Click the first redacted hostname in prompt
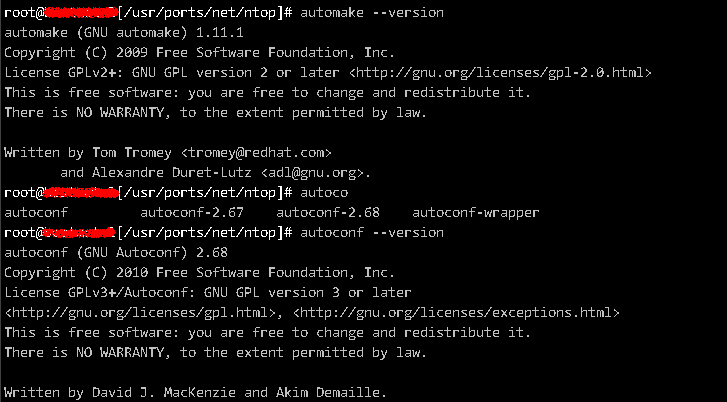 [x=81, y=13]
